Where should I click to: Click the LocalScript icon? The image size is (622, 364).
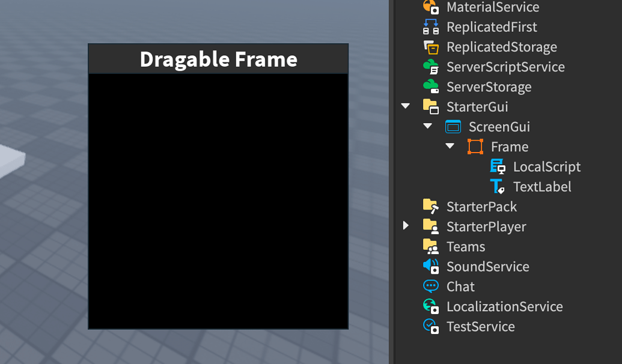pos(498,166)
